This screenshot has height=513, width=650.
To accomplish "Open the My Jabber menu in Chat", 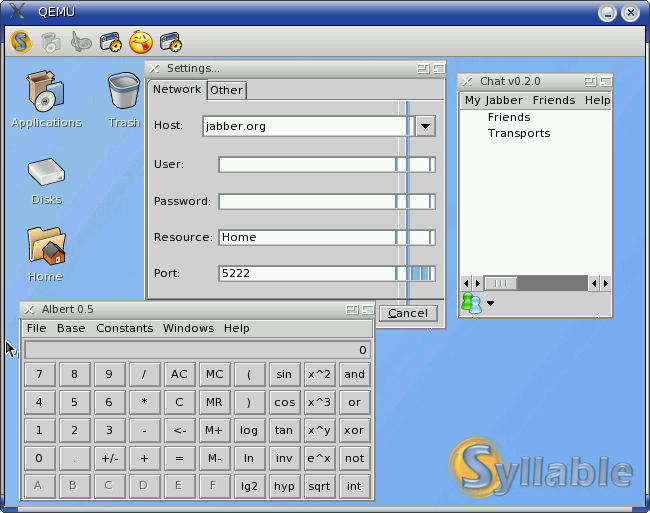I will (494, 100).
